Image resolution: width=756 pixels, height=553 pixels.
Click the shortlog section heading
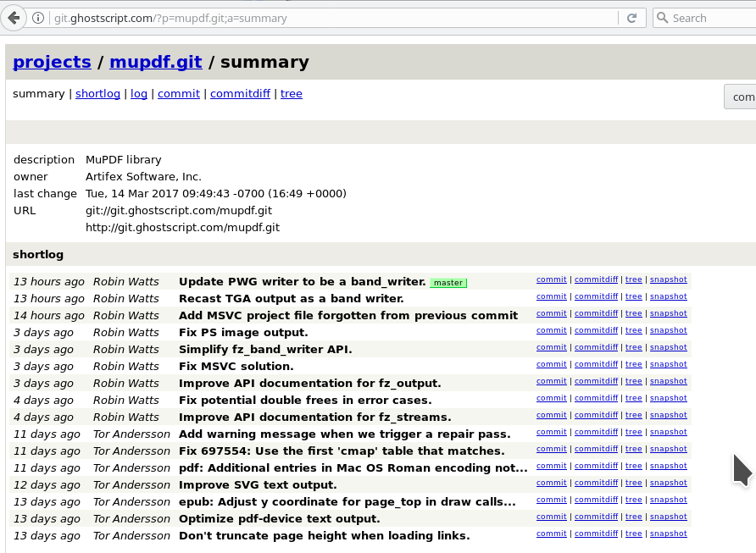38,254
